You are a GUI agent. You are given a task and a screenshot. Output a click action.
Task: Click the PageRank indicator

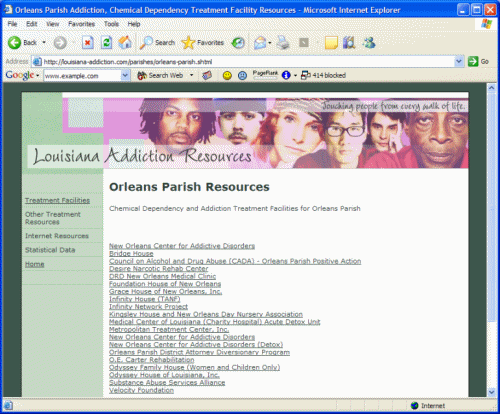(x=265, y=75)
